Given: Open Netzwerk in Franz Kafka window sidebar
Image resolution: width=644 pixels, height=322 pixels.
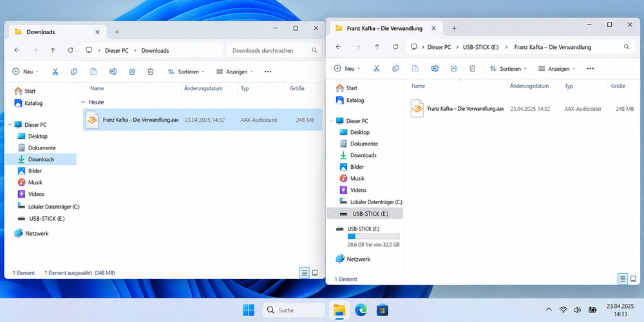Looking at the screenshot, I should 353,259.
